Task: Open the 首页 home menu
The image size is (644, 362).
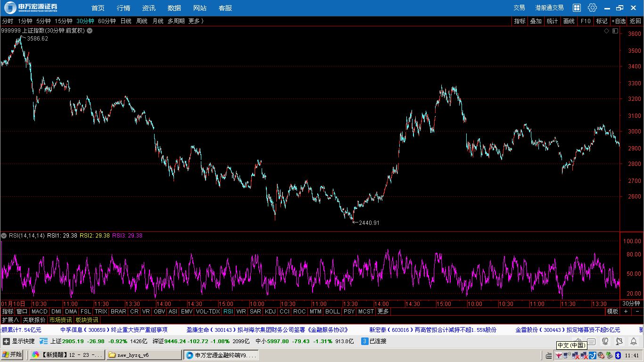Action: (98, 8)
